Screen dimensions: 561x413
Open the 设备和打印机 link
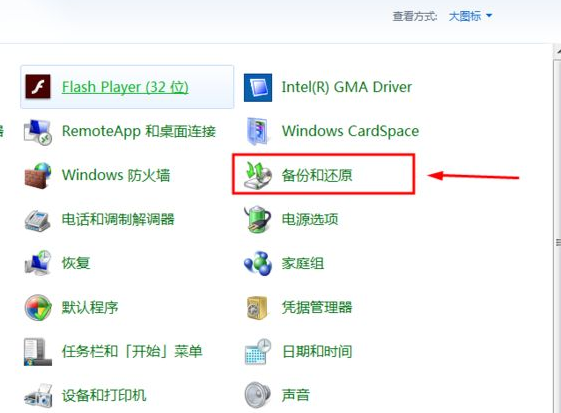coord(104,395)
